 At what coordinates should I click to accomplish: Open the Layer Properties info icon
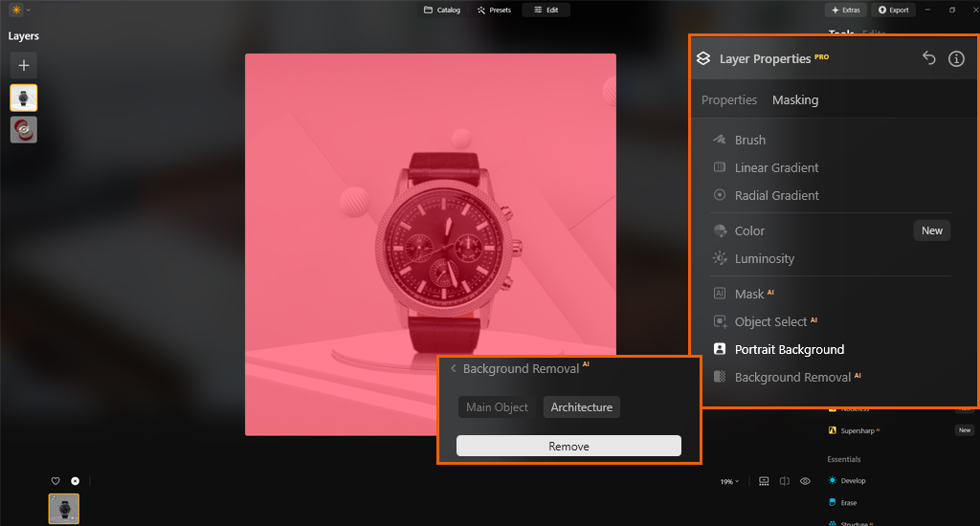956,58
